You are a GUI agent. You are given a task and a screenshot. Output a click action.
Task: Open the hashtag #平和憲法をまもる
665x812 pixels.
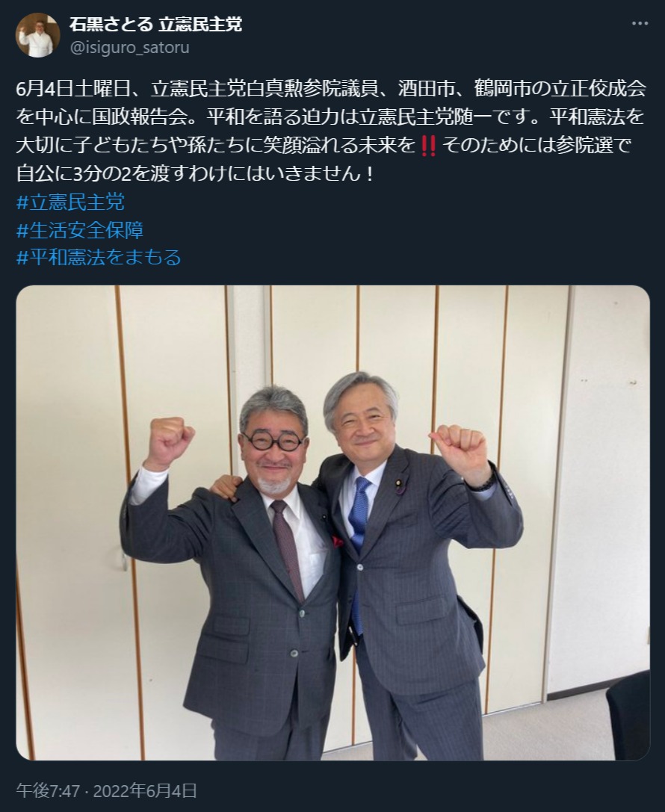pos(99,258)
